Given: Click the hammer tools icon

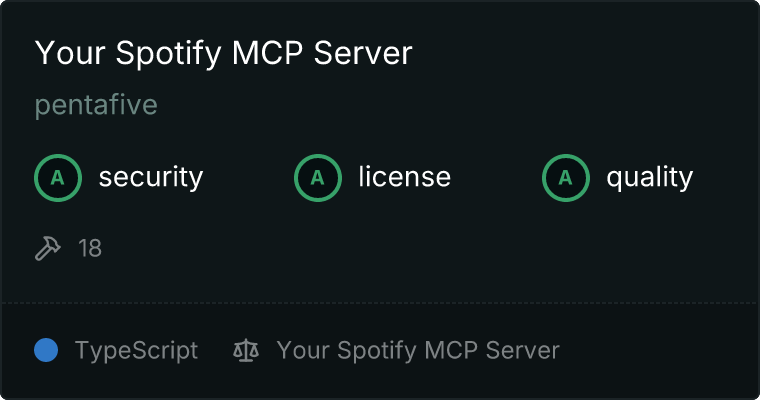Looking at the screenshot, I should click(48, 248).
